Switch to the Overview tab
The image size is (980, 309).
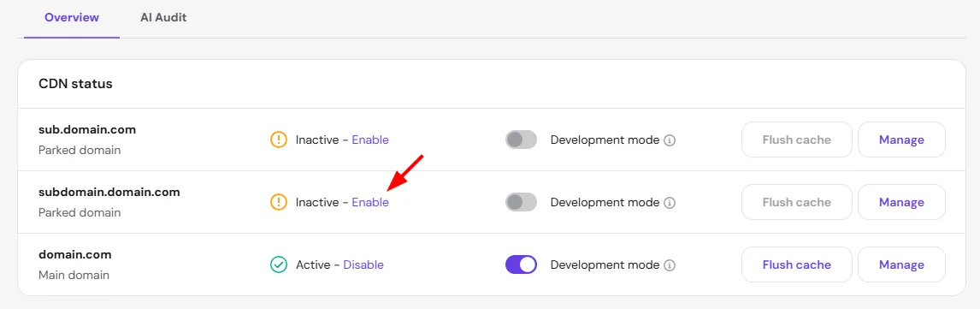click(72, 17)
